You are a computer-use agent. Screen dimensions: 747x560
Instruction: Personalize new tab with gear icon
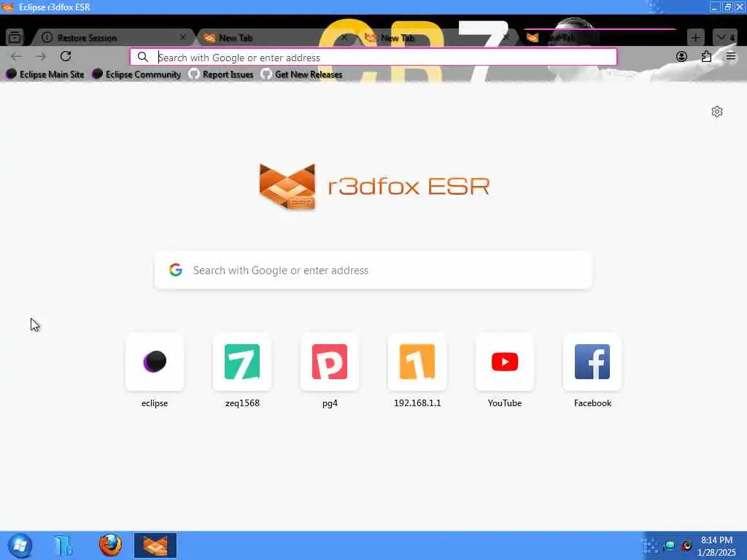tap(717, 112)
